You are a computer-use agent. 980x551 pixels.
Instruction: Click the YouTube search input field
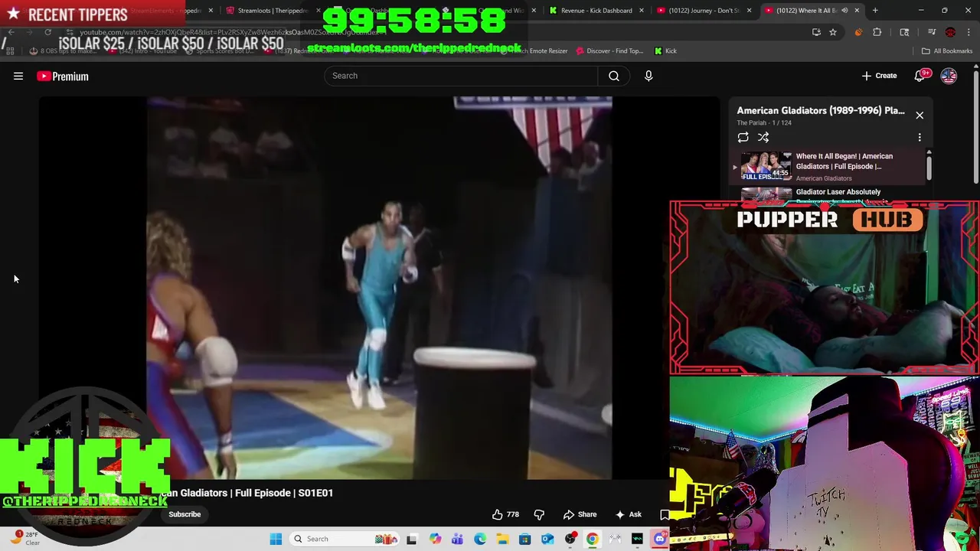tap(461, 76)
